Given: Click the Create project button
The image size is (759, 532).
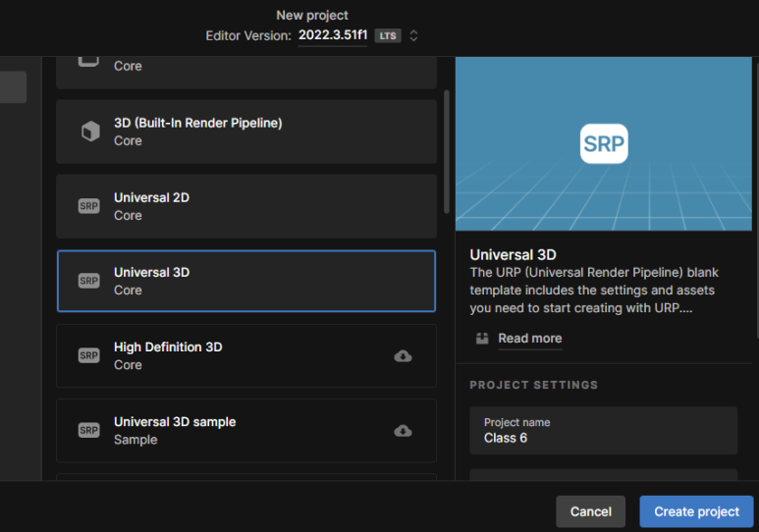Looking at the screenshot, I should (696, 511).
